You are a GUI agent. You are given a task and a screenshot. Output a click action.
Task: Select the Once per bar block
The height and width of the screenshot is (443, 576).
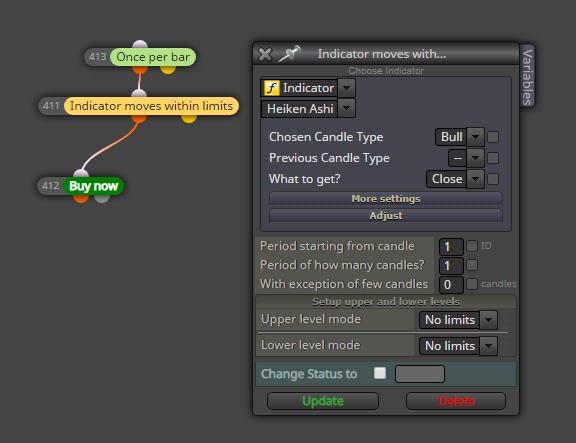(x=153, y=57)
